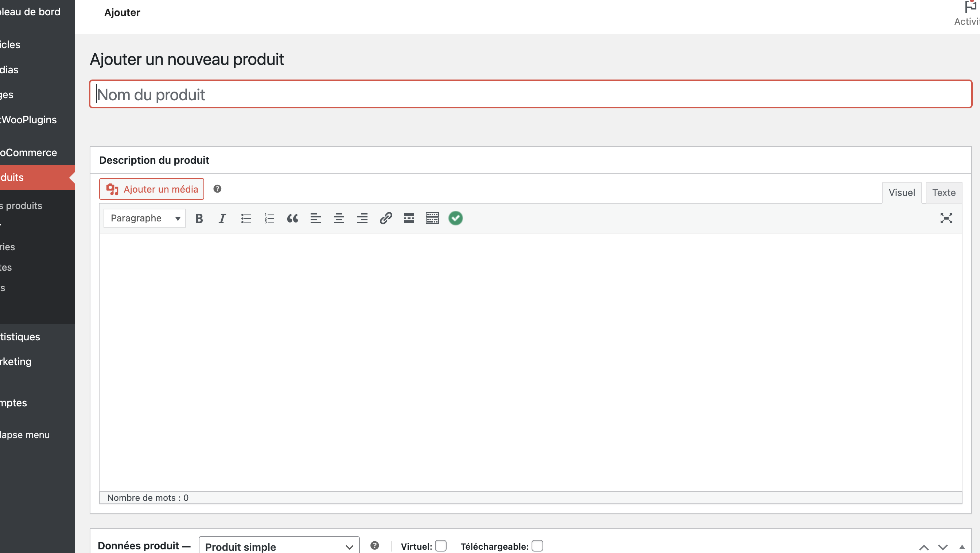980x553 pixels.
Task: Click the Nom du produit field
Action: click(x=530, y=94)
